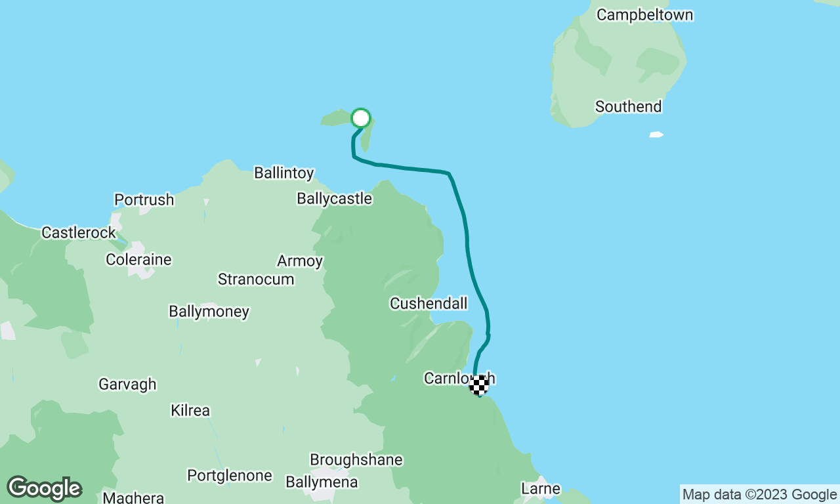This screenshot has height=504, width=840.
Task: Click the Cushendall place label
Action: click(429, 304)
